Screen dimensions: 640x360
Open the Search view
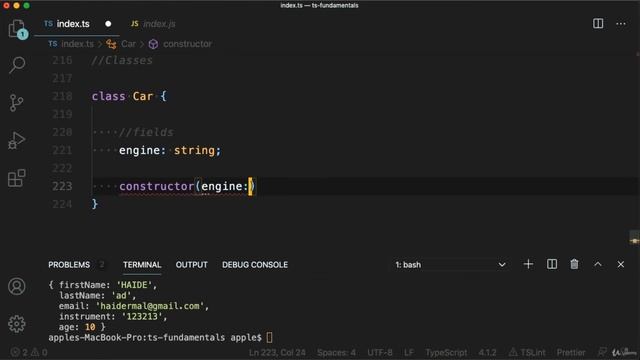point(17,64)
